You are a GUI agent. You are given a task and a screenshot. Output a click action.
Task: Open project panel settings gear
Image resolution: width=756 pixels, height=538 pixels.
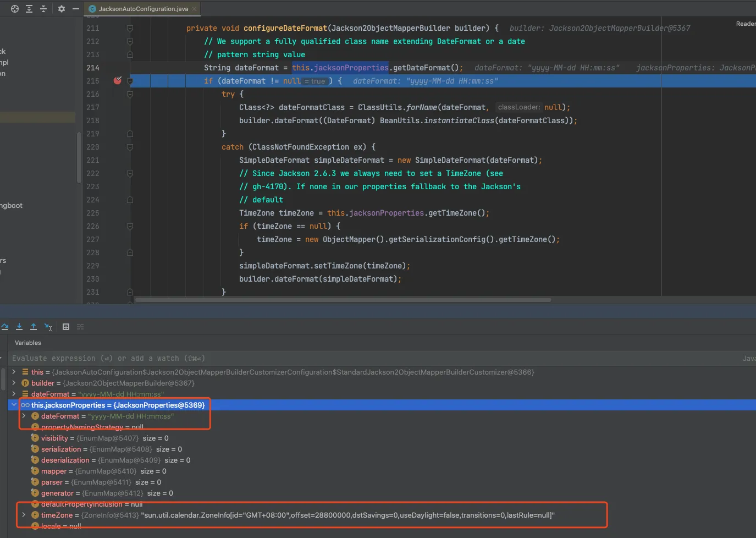coord(62,9)
